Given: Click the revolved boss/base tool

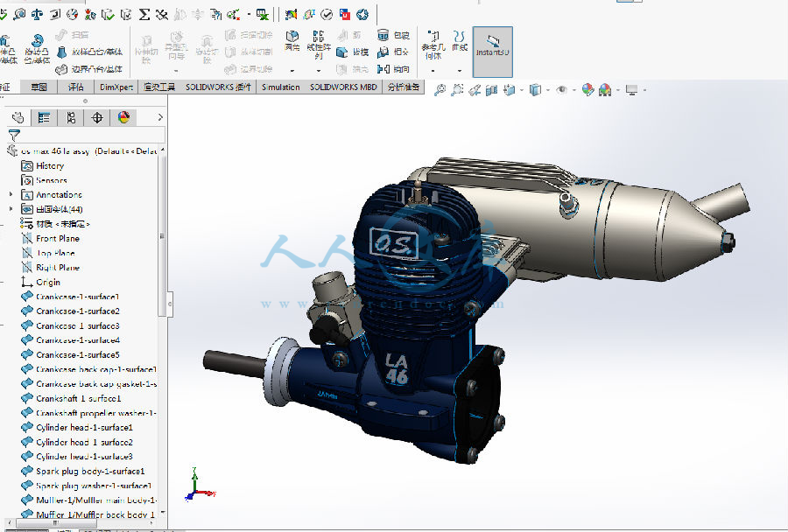Looking at the screenshot, I should tap(37, 49).
